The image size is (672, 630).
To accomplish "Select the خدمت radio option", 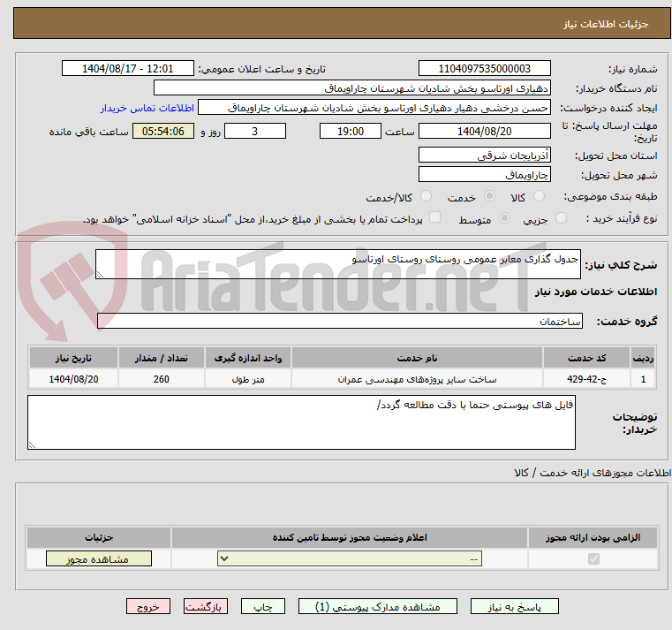I will 487,197.
